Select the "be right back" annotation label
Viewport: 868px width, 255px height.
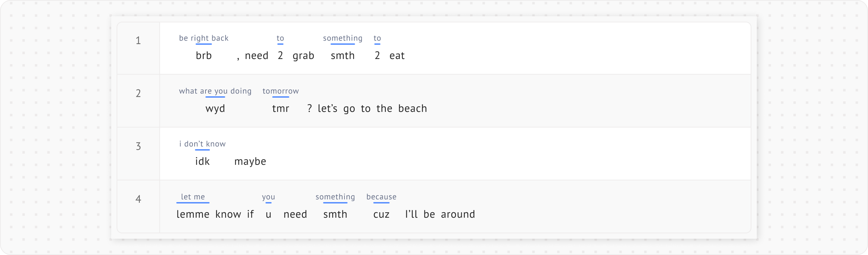204,38
